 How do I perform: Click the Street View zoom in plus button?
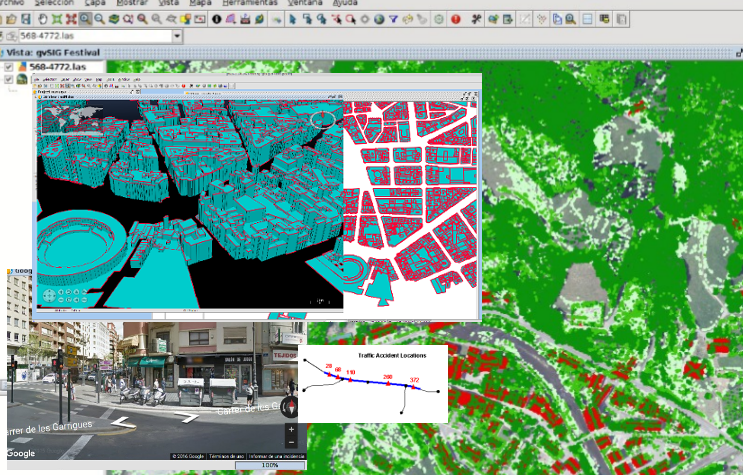291,429
